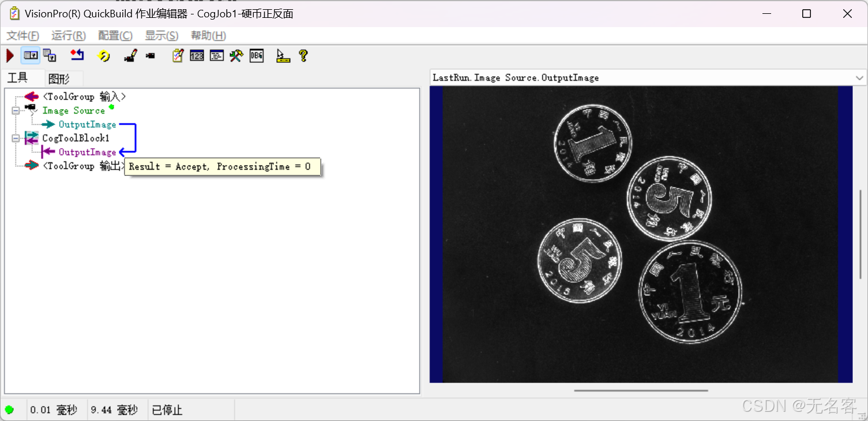This screenshot has height=421, width=868.
Task: Click the green status light in status bar
Action: point(9,410)
